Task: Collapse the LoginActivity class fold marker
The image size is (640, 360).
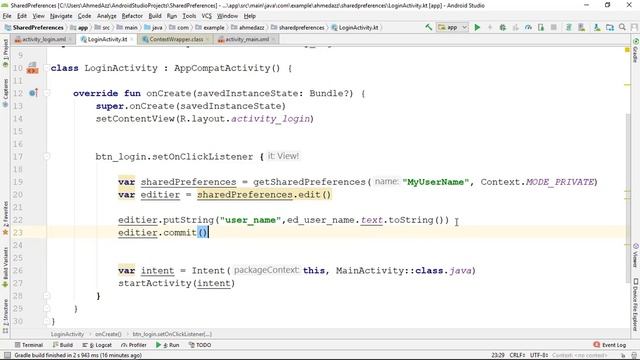Action: (47, 68)
